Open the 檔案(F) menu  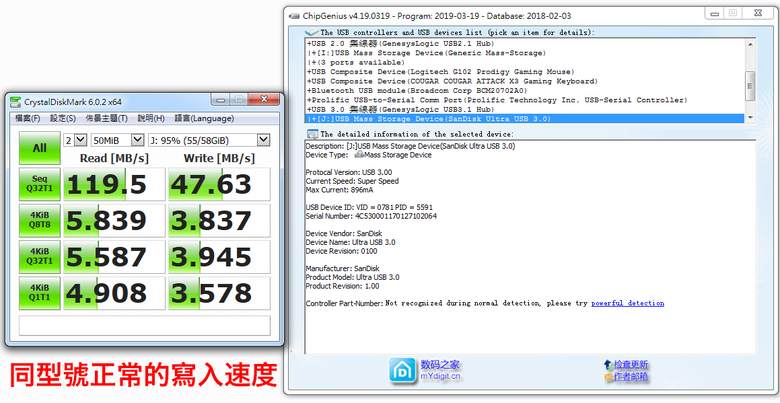tap(28, 118)
